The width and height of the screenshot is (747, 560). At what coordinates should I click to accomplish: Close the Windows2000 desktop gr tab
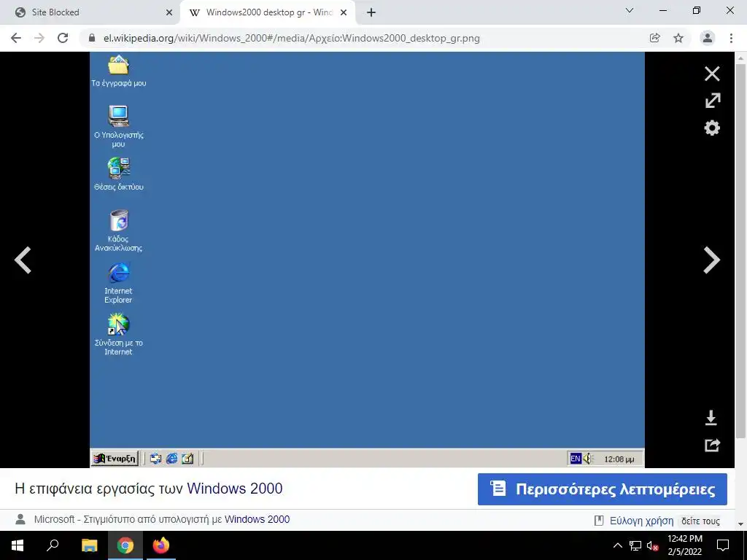point(343,13)
